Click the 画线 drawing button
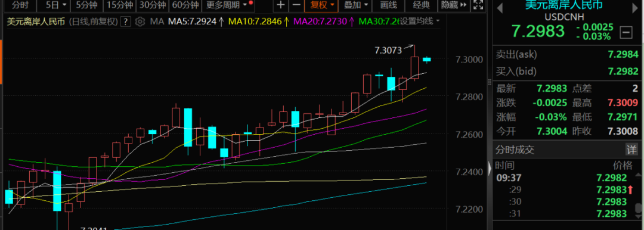644x230 pixels. 389,5
